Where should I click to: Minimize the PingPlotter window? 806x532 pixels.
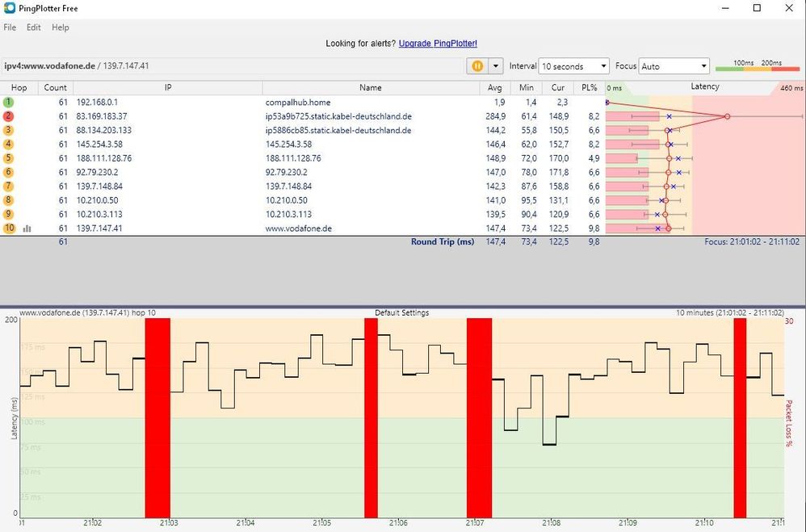point(725,8)
